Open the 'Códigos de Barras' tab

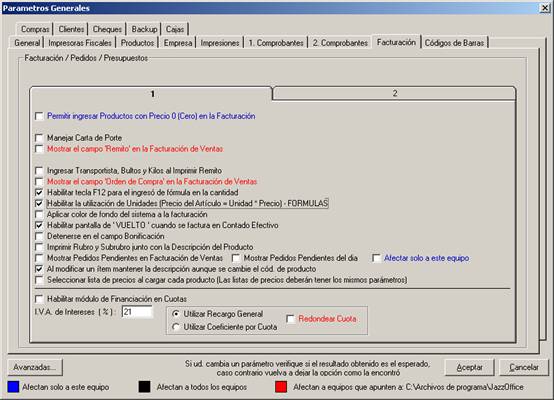[454, 43]
